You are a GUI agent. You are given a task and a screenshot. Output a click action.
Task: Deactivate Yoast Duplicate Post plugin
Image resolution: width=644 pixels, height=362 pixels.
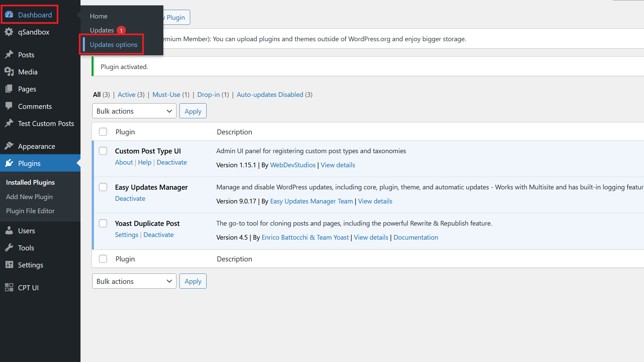pos(159,235)
